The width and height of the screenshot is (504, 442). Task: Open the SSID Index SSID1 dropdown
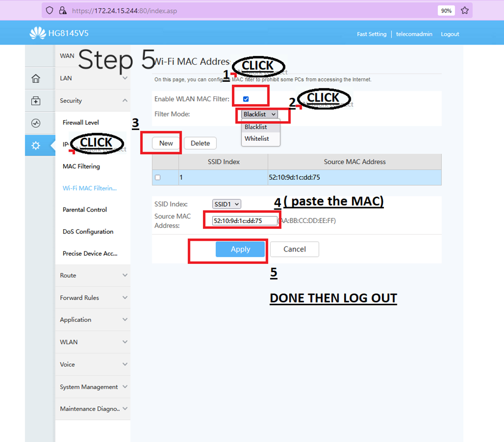click(227, 204)
